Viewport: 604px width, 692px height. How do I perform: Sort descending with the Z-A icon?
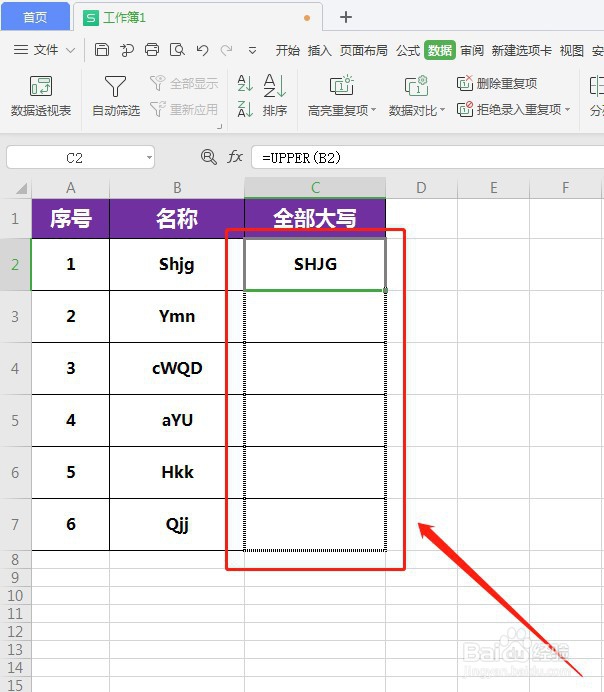pyautogui.click(x=245, y=109)
